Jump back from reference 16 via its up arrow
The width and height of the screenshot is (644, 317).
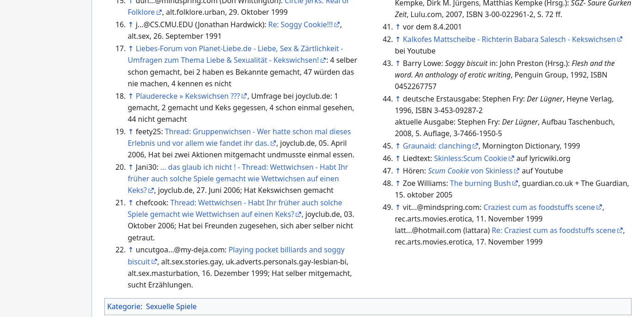(131, 25)
